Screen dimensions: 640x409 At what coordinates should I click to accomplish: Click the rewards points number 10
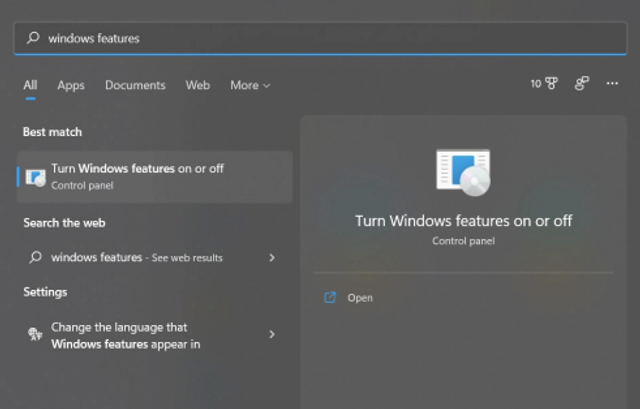pyautogui.click(x=536, y=84)
